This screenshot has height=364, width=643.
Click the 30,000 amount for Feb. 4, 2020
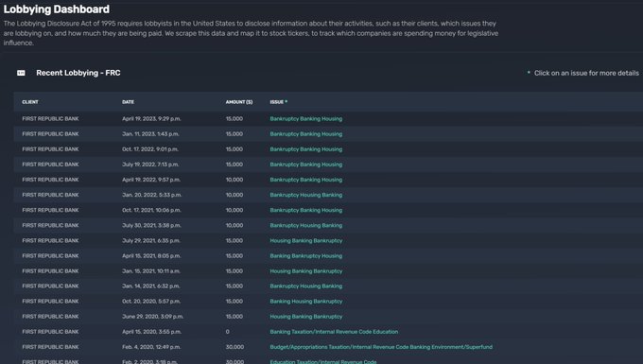(x=235, y=347)
